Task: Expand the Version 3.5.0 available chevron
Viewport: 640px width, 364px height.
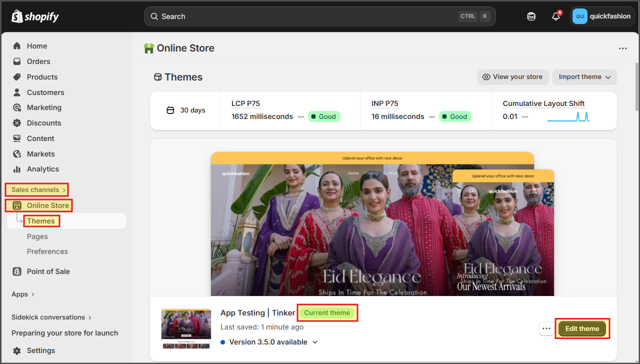Action: pos(315,342)
